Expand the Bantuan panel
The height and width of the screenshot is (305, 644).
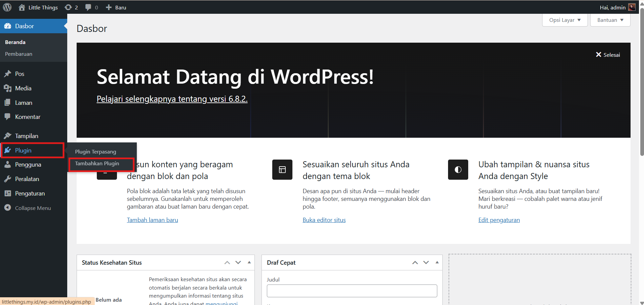pos(609,20)
